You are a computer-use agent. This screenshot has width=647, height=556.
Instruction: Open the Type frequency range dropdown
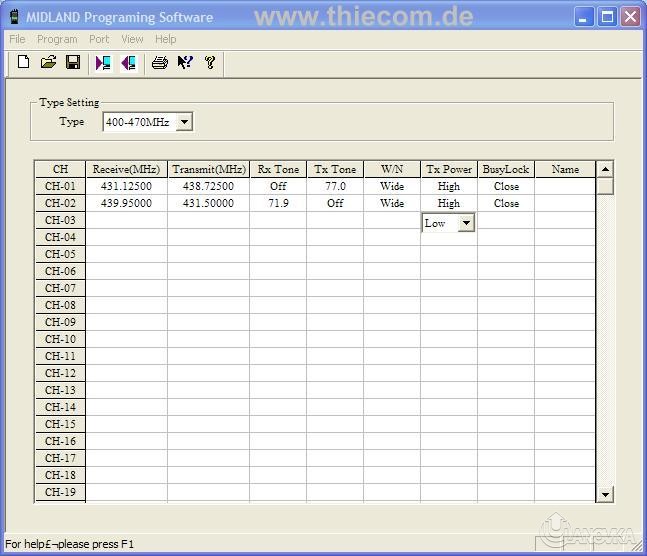[x=184, y=122]
